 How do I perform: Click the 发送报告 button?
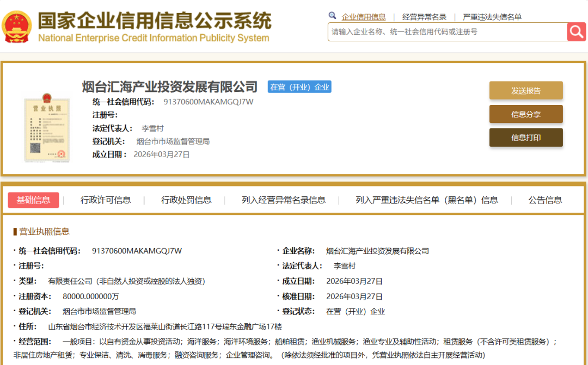[526, 90]
